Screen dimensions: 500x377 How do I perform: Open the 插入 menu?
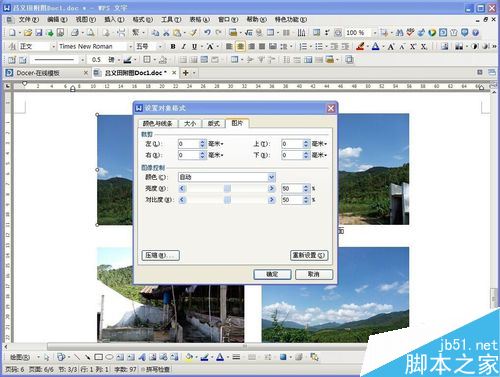point(114,20)
